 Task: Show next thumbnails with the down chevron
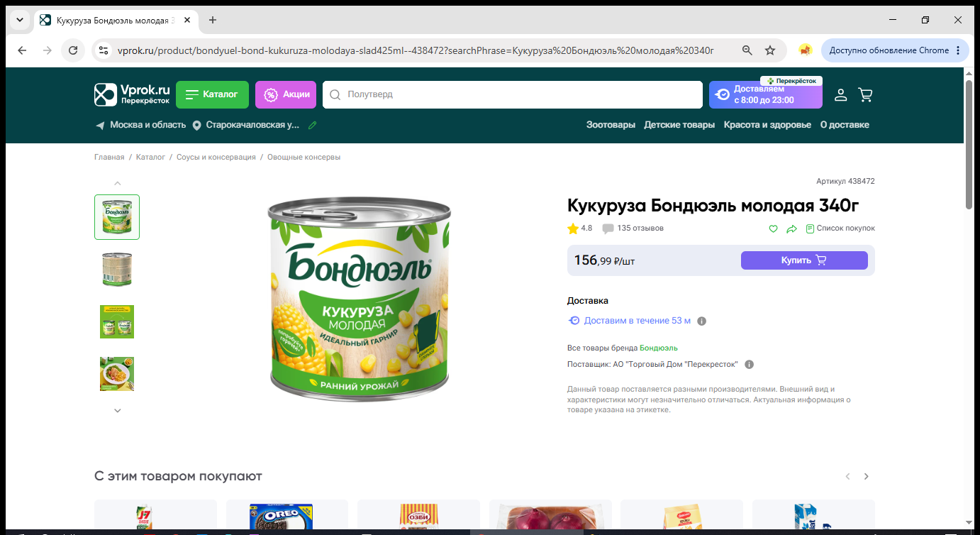click(x=118, y=410)
